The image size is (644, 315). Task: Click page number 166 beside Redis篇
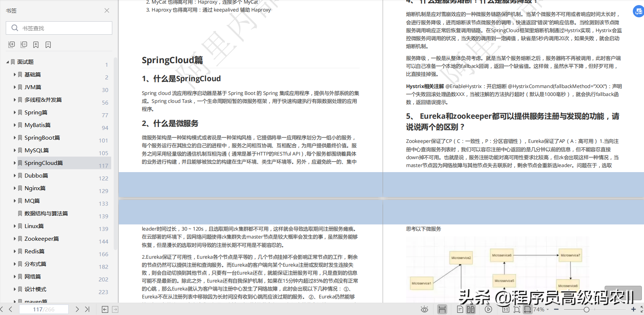pos(104,254)
